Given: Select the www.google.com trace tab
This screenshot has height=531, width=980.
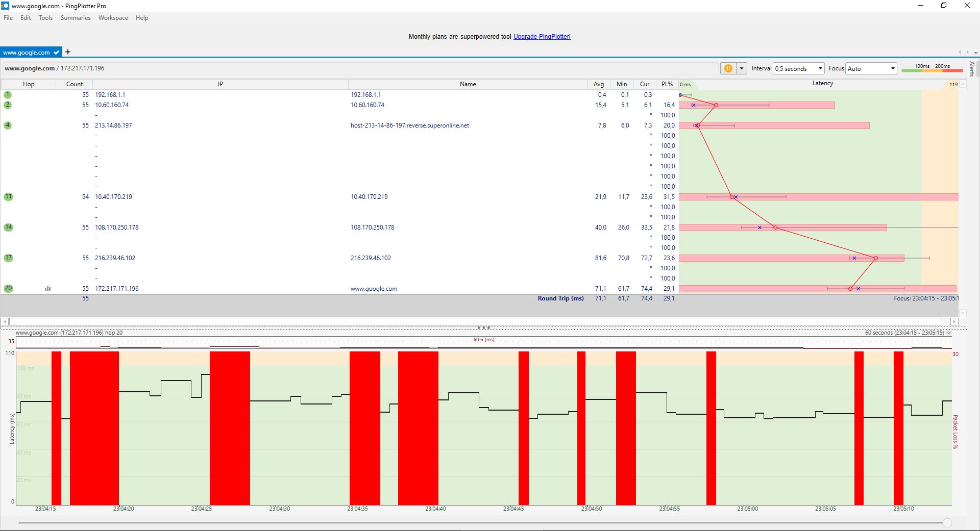Looking at the screenshot, I should [x=31, y=52].
